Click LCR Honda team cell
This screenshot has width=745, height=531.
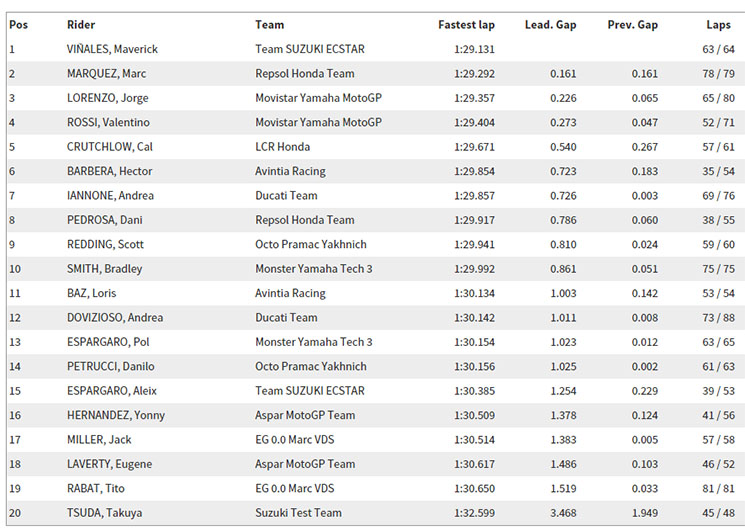pyautogui.click(x=282, y=147)
